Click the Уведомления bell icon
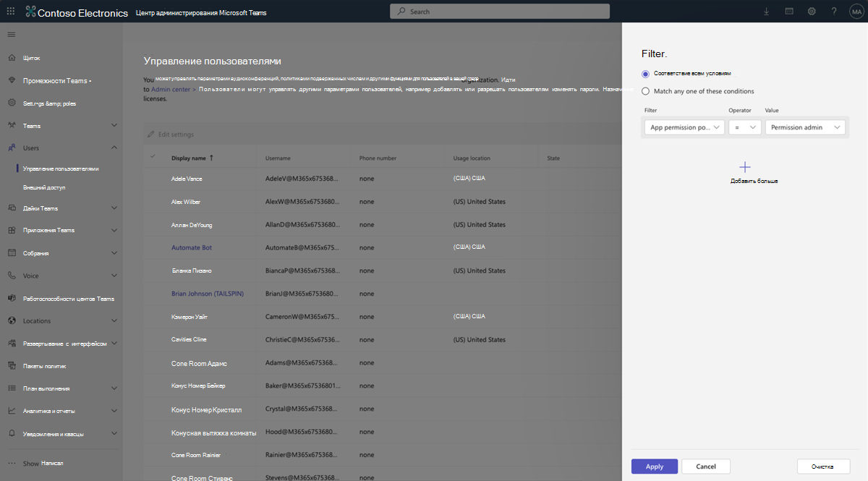 12,434
